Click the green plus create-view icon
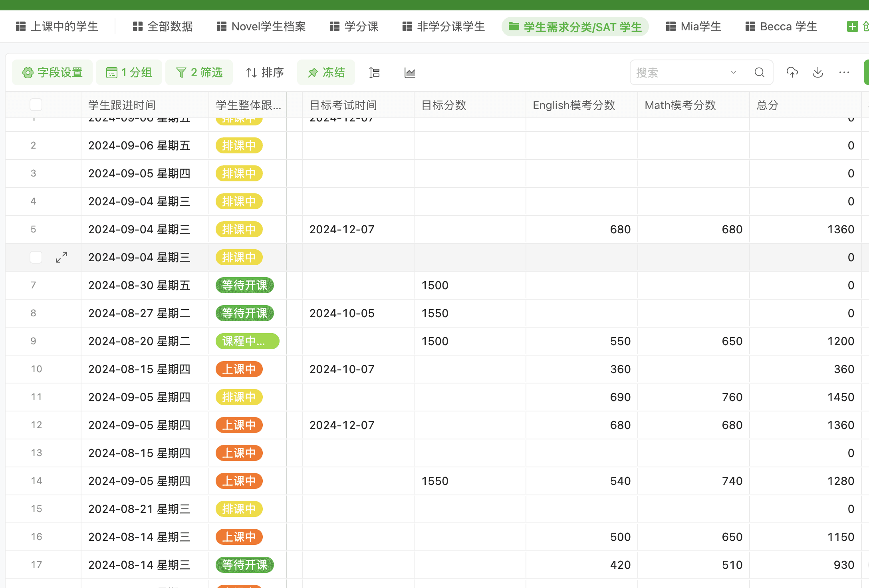 (x=852, y=27)
